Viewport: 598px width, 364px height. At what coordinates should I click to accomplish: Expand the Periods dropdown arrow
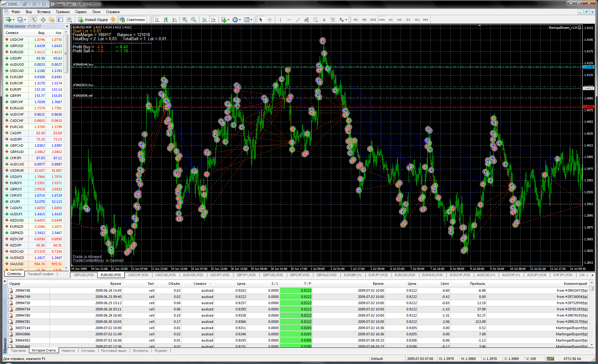[240, 20]
